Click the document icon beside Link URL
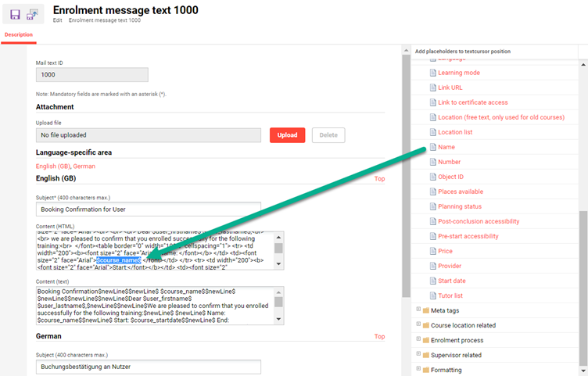 click(431, 88)
